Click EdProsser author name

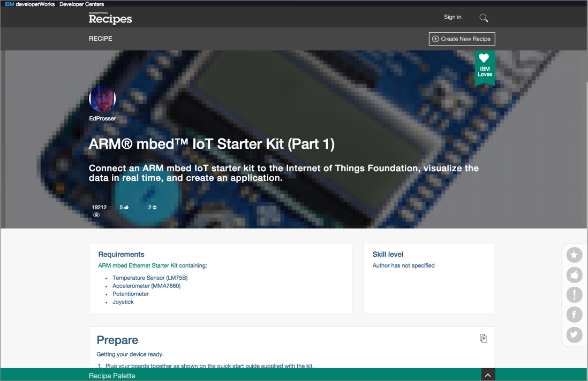pos(102,118)
